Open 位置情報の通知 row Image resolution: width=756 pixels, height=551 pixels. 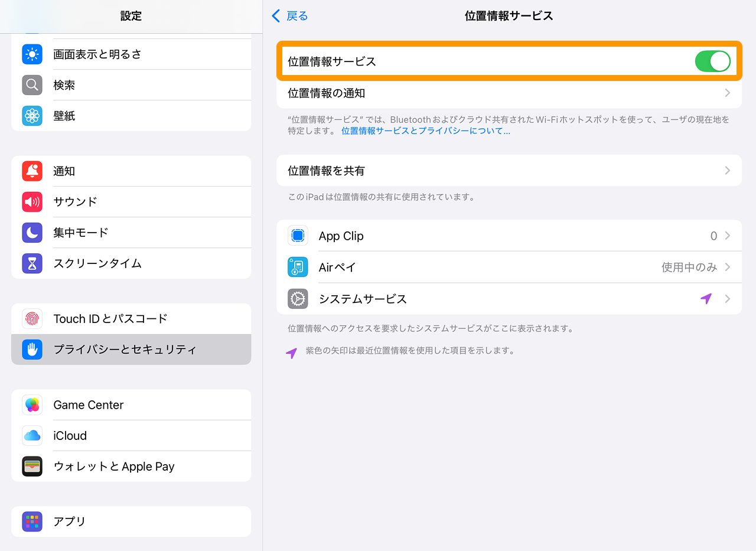point(509,93)
